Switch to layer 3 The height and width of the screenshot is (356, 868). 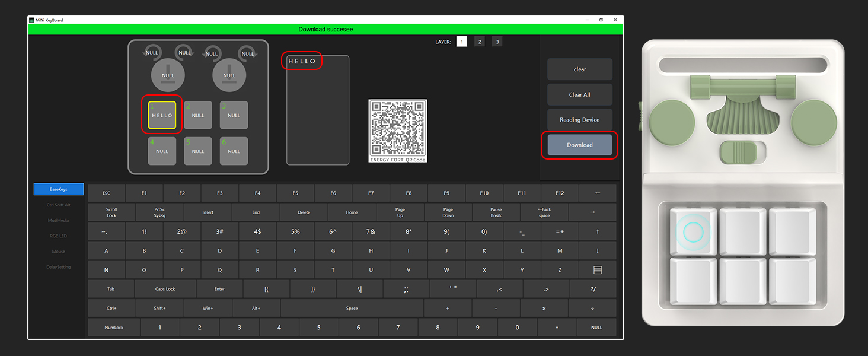point(497,41)
